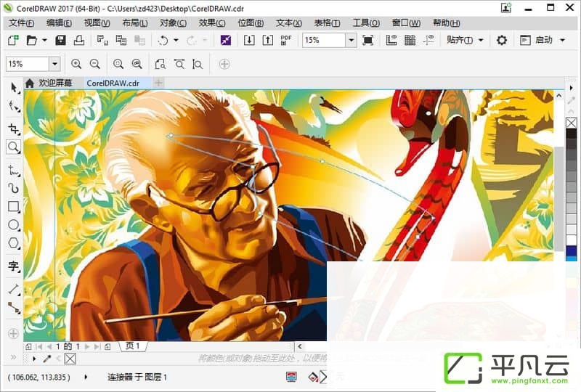Expand the 贴齐 snap dropdown

click(x=481, y=40)
